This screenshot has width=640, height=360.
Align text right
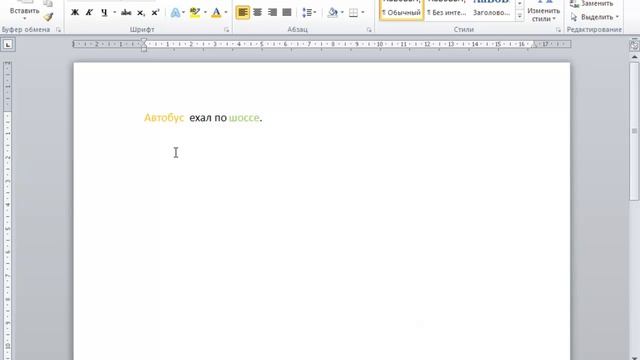272,13
